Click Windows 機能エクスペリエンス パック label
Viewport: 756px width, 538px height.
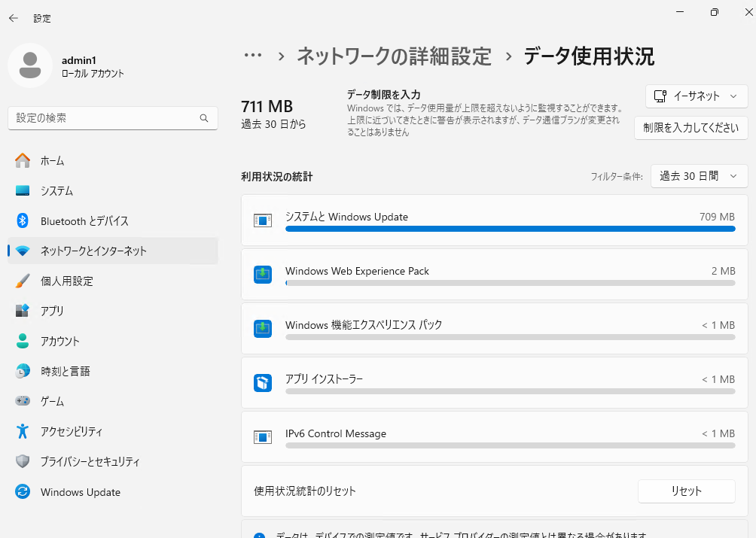point(364,325)
